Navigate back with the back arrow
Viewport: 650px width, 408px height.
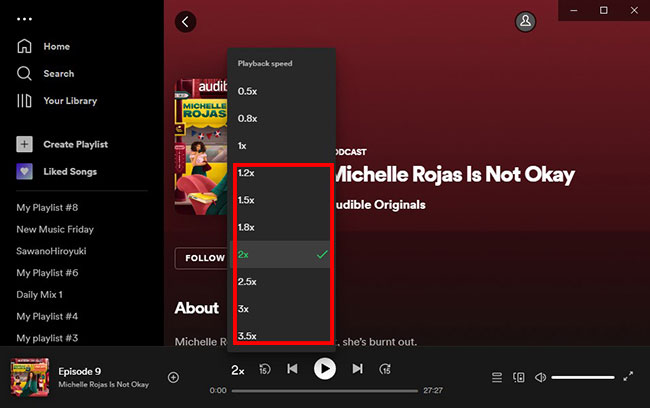pyautogui.click(x=185, y=22)
